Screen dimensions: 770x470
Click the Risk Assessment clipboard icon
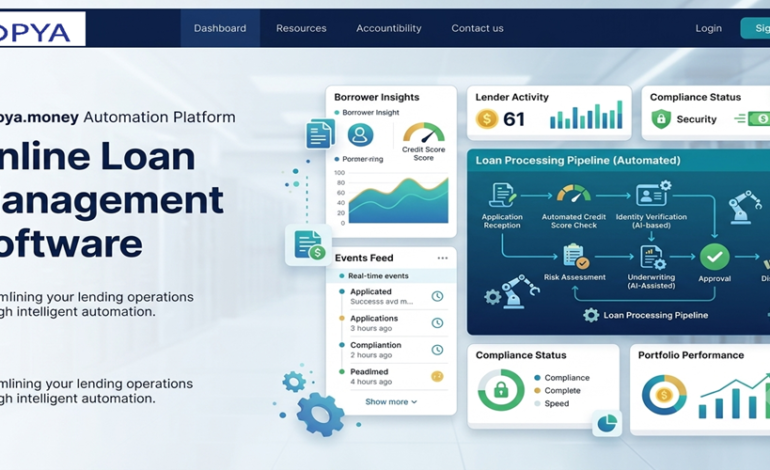point(575,256)
